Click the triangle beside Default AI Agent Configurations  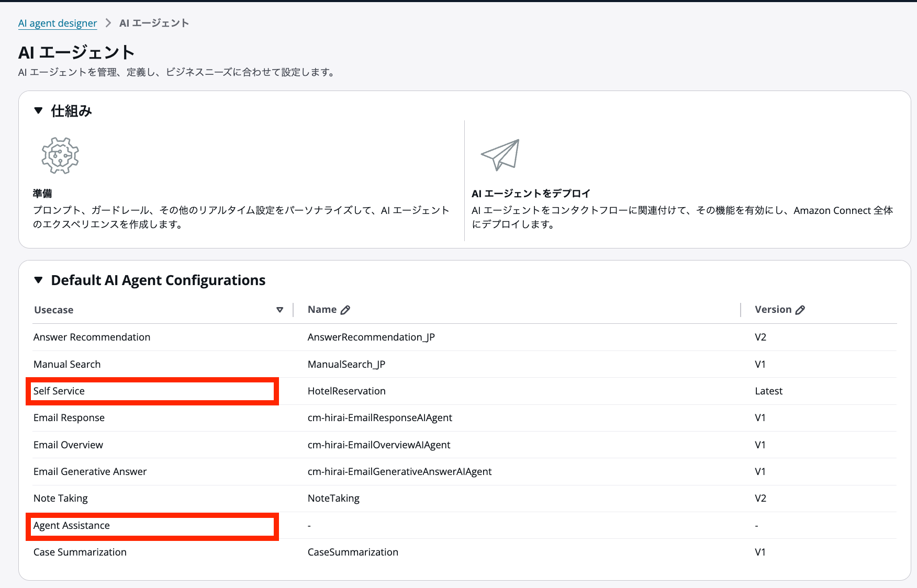tap(38, 280)
